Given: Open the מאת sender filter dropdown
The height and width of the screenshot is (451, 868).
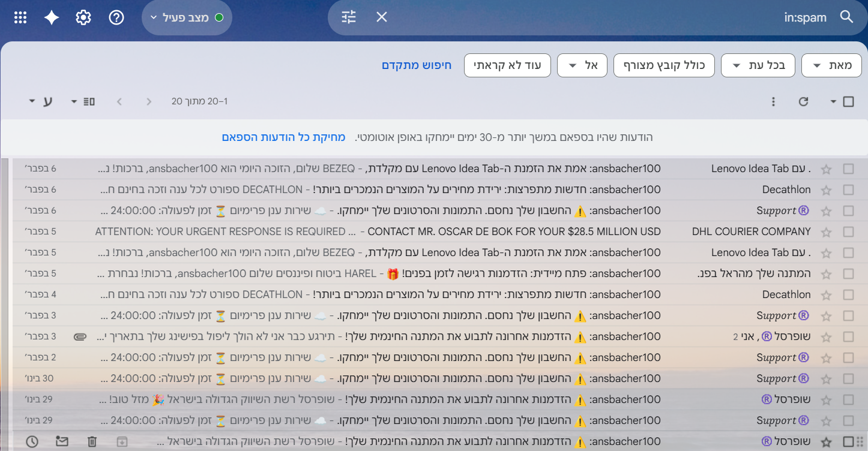Looking at the screenshot, I should [831, 65].
